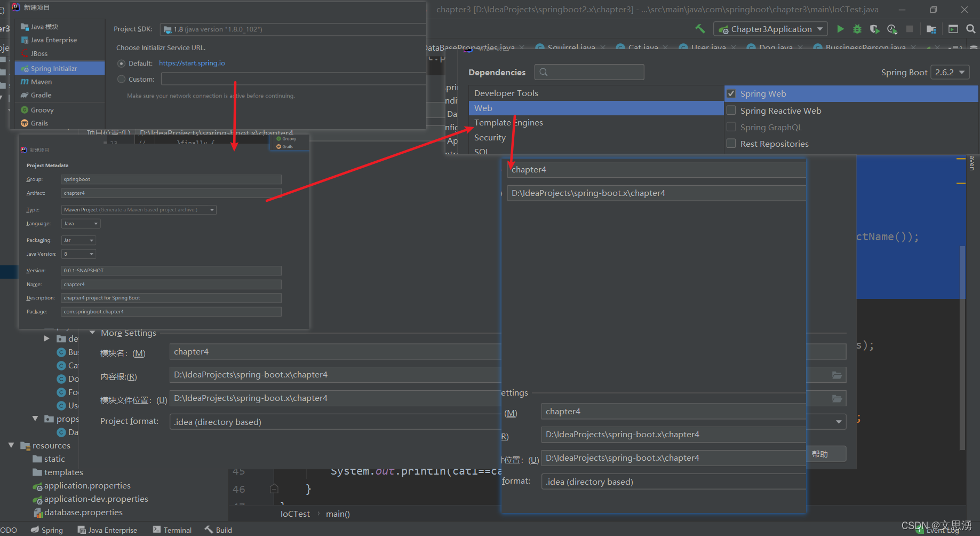This screenshot has width=980, height=536.
Task: Open the Build tool window tab
Action: point(218,530)
